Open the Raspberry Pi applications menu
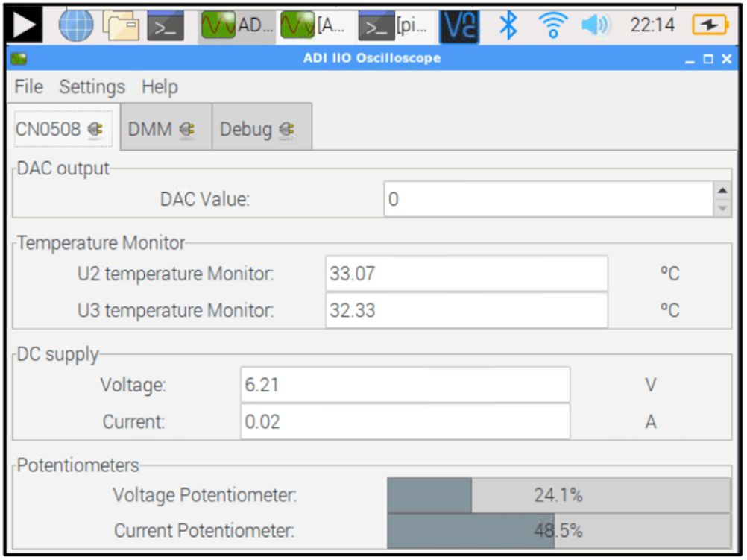This screenshot has height=560, width=747. pyautogui.click(x=23, y=25)
